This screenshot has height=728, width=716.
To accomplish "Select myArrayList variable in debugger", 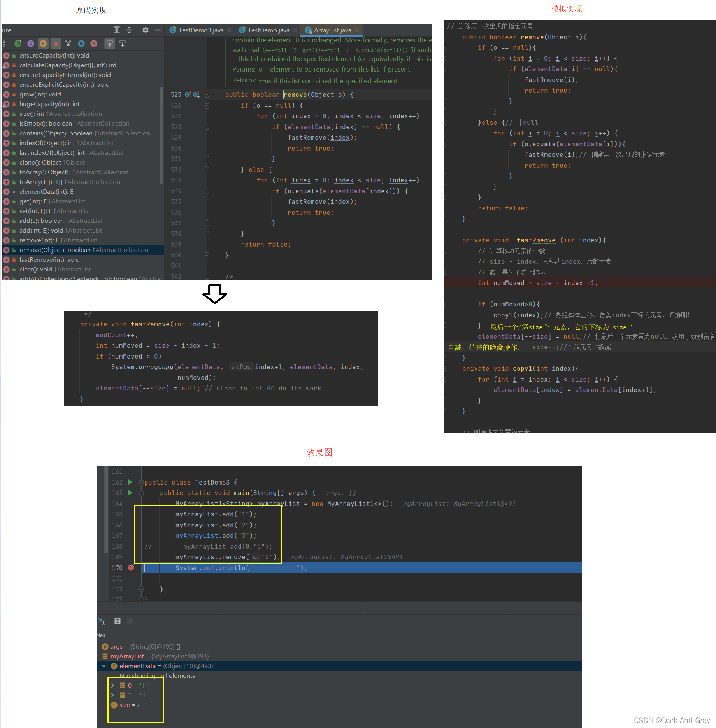I will pos(156,656).
